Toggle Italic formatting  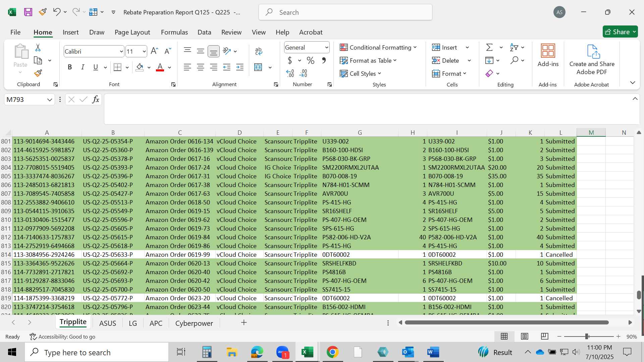tap(83, 67)
